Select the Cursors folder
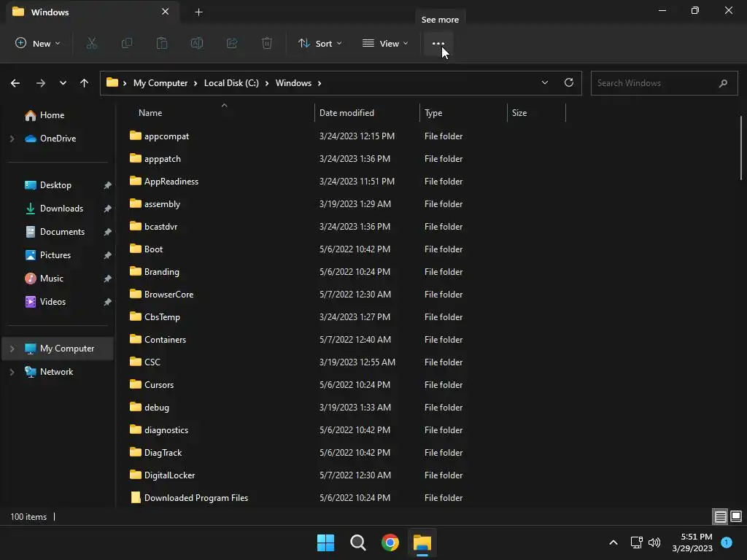747x560 pixels. (158, 385)
